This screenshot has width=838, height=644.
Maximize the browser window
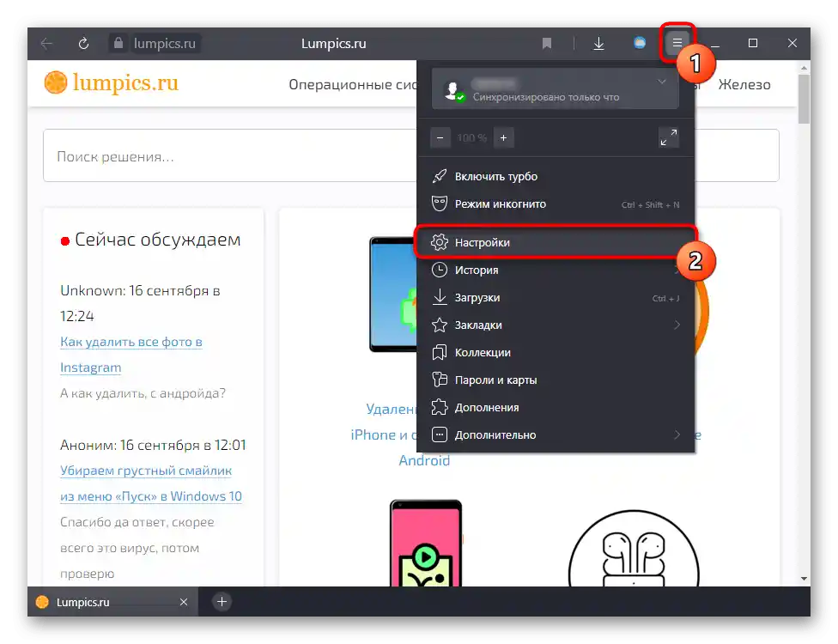pyautogui.click(x=752, y=43)
